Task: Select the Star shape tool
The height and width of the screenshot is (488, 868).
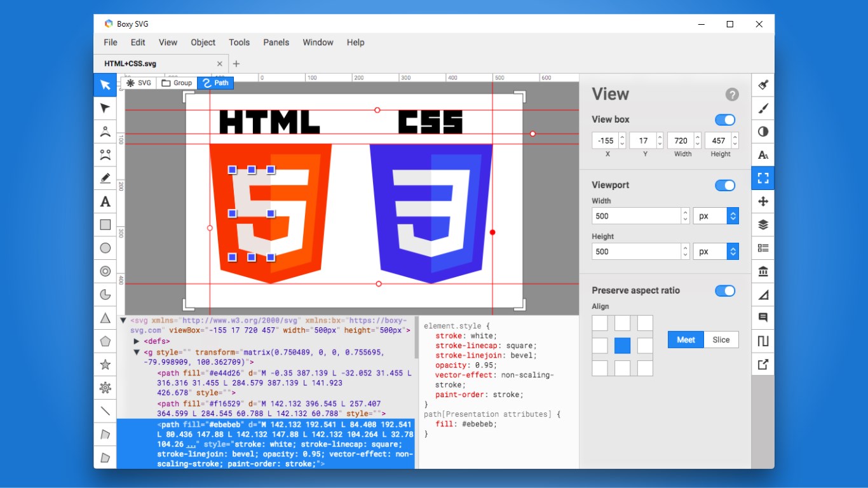Action: 105,364
